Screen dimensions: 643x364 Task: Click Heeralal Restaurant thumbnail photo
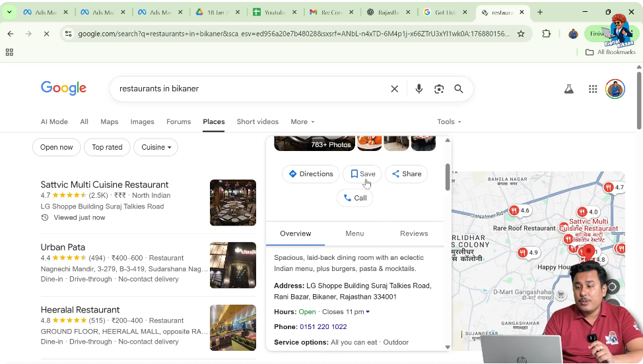pyautogui.click(x=233, y=328)
